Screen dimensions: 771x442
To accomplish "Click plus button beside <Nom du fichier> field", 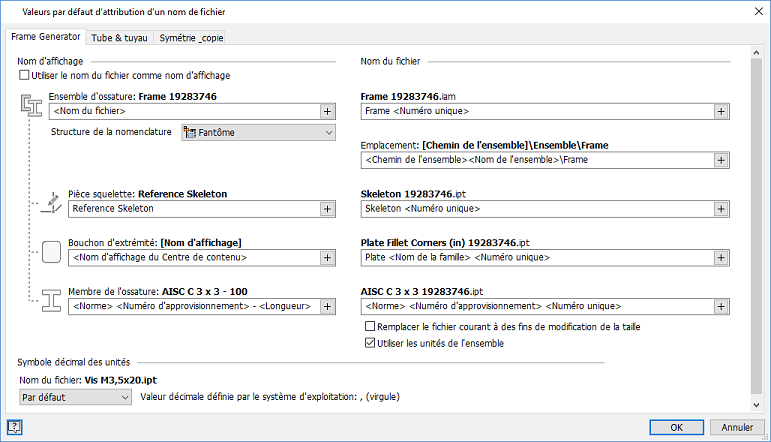I will tap(327, 111).
